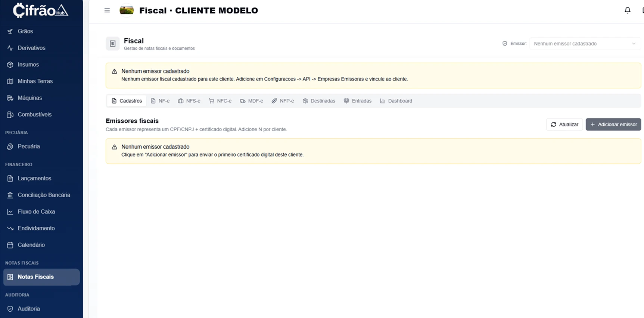Open the NF-e tab
The width and height of the screenshot is (644, 318).
tap(160, 101)
